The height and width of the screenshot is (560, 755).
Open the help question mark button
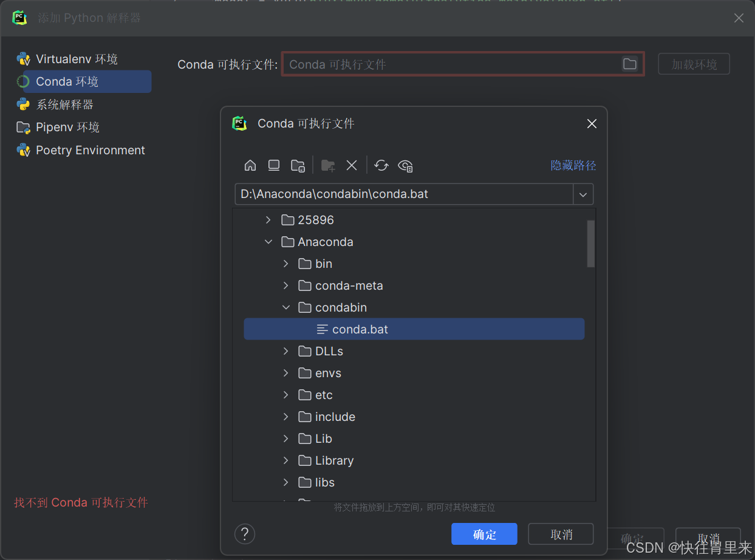[245, 534]
